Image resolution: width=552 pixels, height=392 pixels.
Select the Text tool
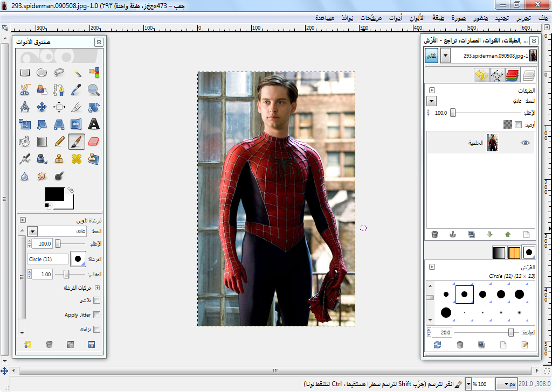tap(94, 124)
